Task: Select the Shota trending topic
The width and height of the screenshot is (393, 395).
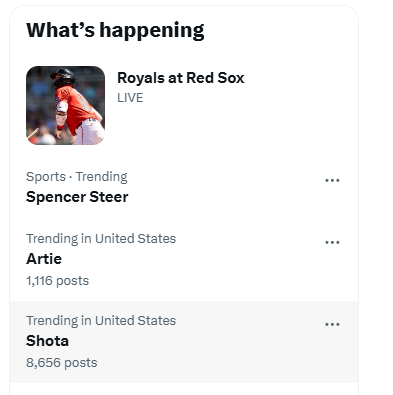Action: click(x=48, y=341)
